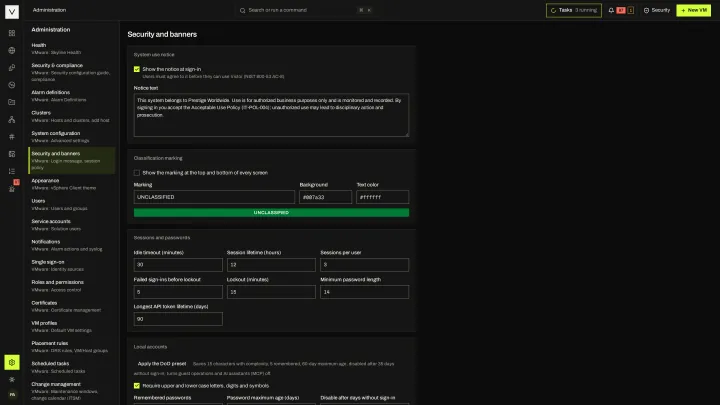Click the Administration breadcrumb in the top bar

(x=50, y=10)
